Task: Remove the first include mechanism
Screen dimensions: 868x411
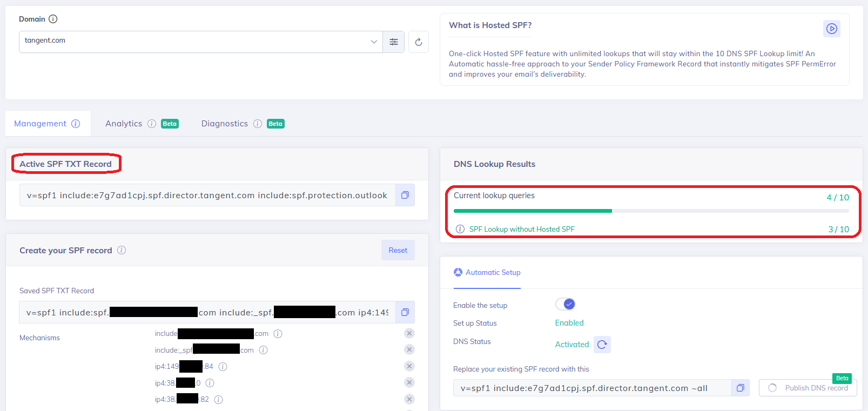Action: 409,333
